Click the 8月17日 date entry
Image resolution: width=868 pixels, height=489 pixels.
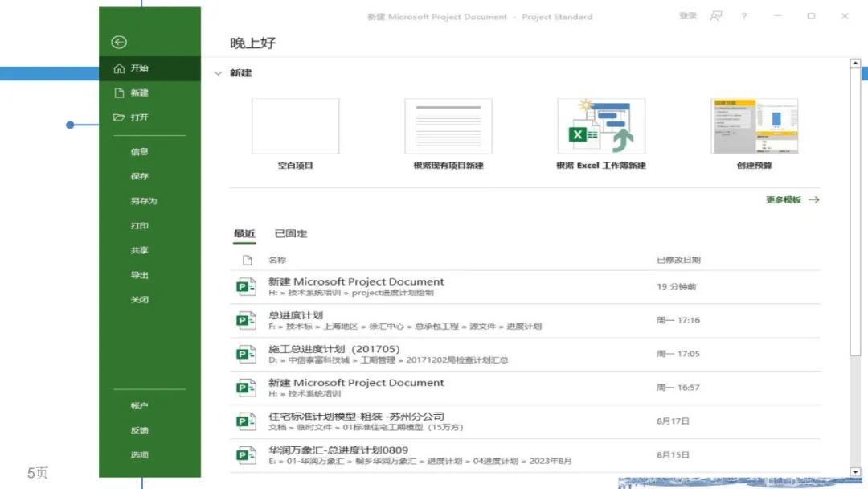674,421
